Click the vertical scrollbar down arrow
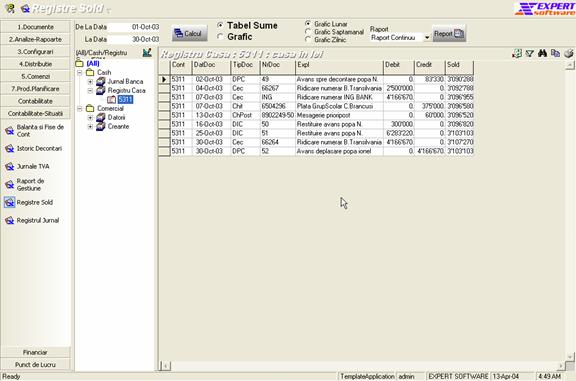 [570, 356]
